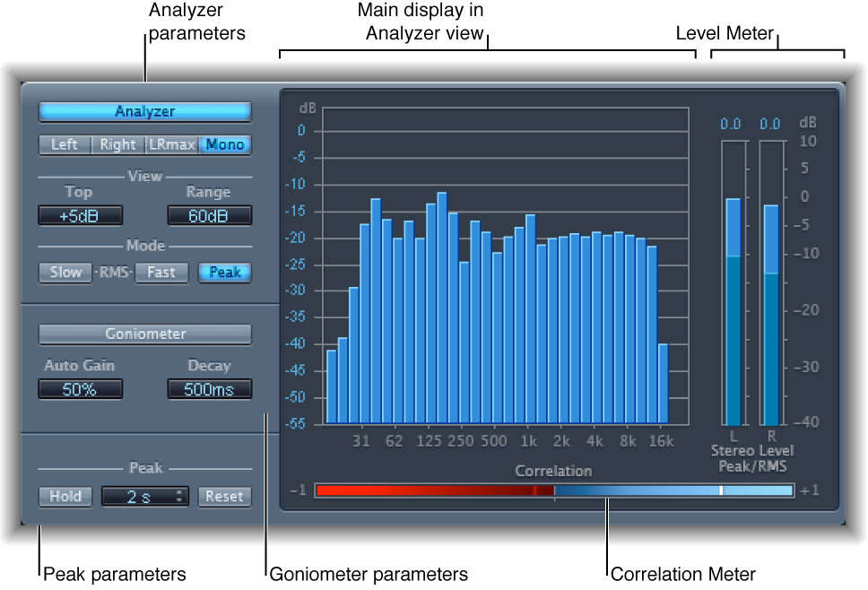Enable peak Hold
This screenshot has width=868, height=590.
pos(65,496)
